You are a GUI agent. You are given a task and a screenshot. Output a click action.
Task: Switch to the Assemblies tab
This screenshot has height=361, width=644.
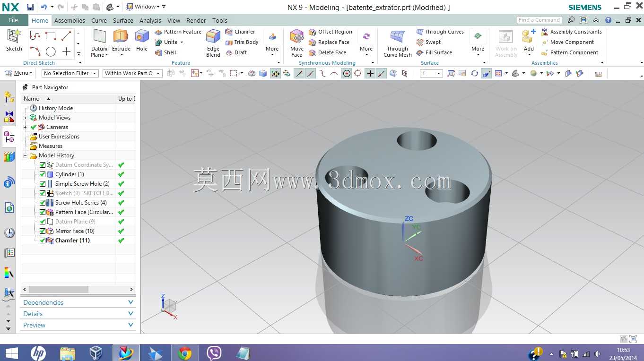tap(70, 20)
